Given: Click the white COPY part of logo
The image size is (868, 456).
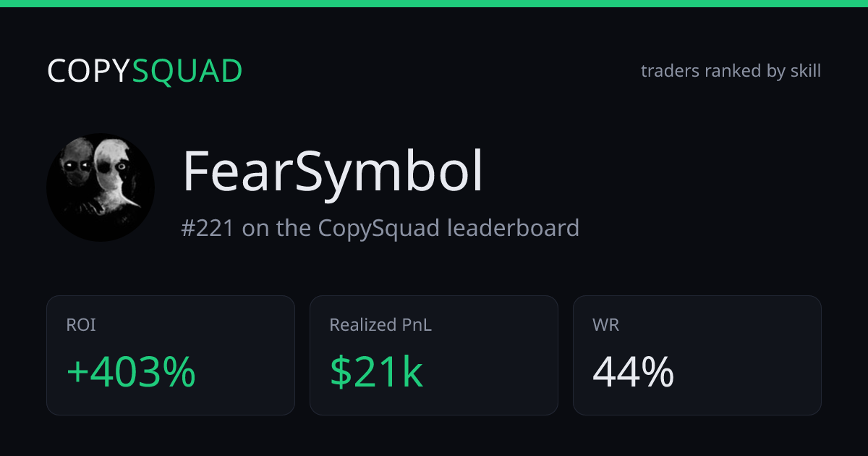Looking at the screenshot, I should (89, 71).
